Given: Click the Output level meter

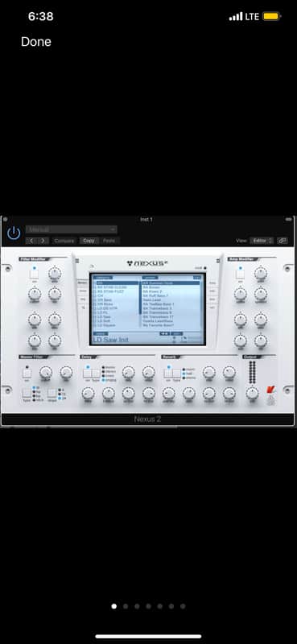Looking at the screenshot, I should click(252, 372).
